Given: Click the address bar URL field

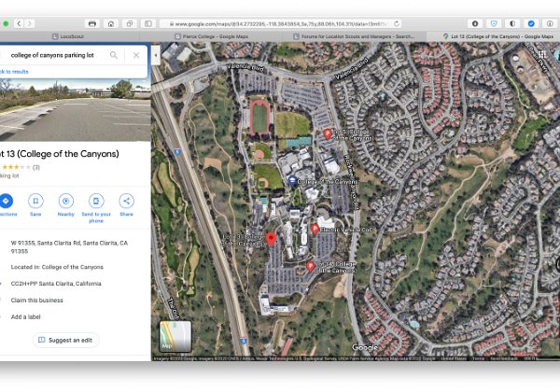Looking at the screenshot, I should click(x=280, y=24).
